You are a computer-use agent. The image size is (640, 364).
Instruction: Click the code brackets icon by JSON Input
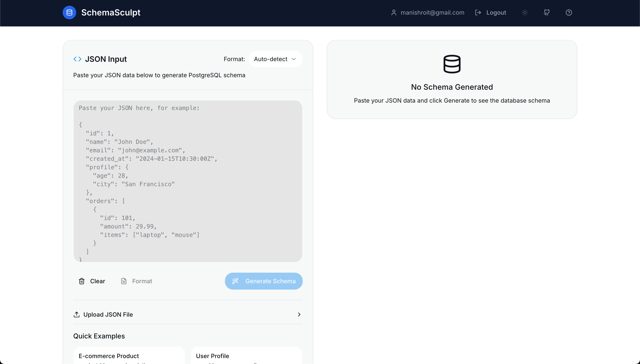pos(77,59)
